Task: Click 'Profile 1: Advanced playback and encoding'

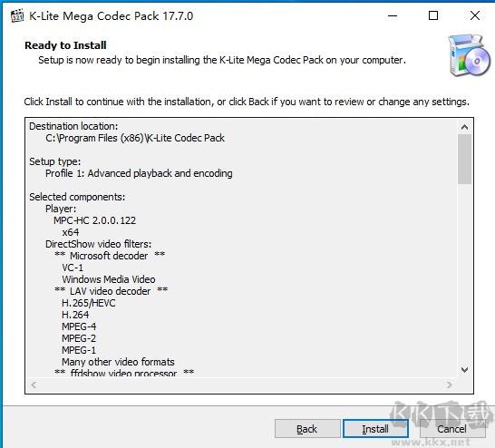Action: [139, 173]
